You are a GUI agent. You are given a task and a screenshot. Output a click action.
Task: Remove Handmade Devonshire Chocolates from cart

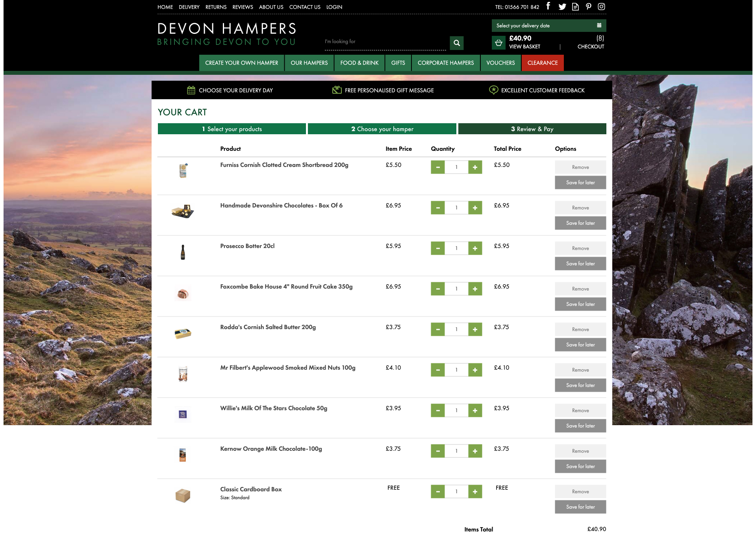[580, 208]
